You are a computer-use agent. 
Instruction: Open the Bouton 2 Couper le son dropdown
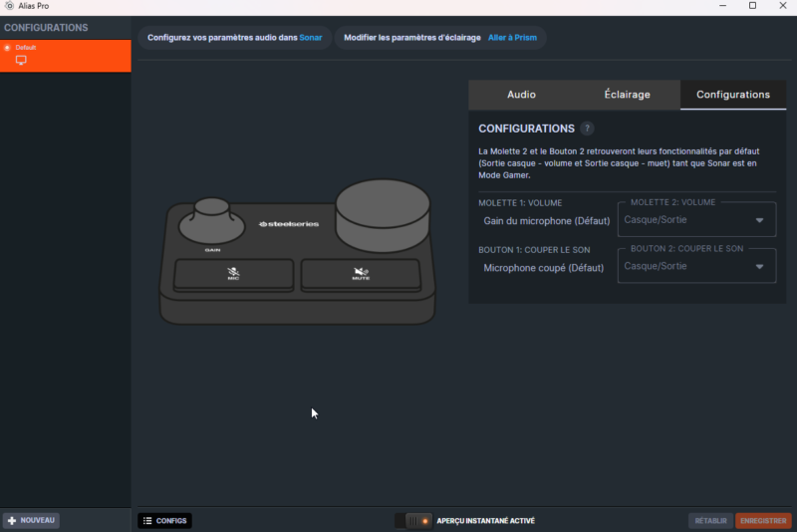(695, 266)
